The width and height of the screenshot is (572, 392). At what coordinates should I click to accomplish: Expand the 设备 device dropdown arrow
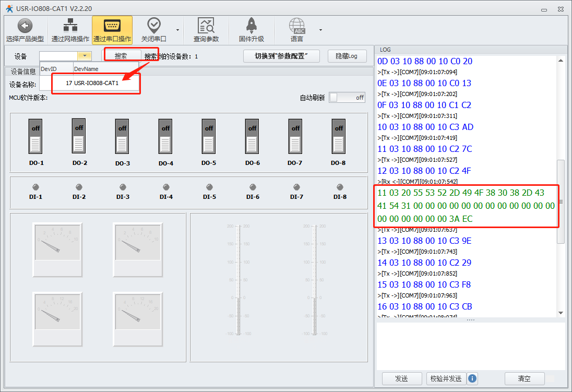click(x=84, y=56)
